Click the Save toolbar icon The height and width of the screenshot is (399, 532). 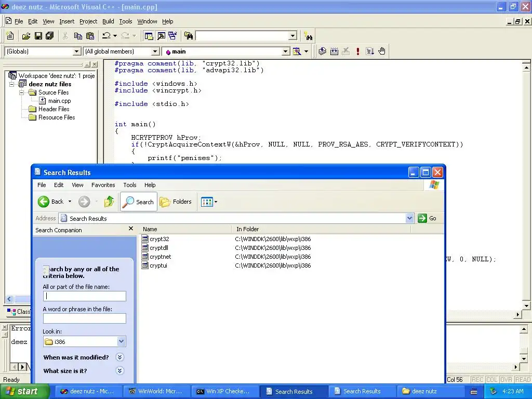(x=38, y=36)
